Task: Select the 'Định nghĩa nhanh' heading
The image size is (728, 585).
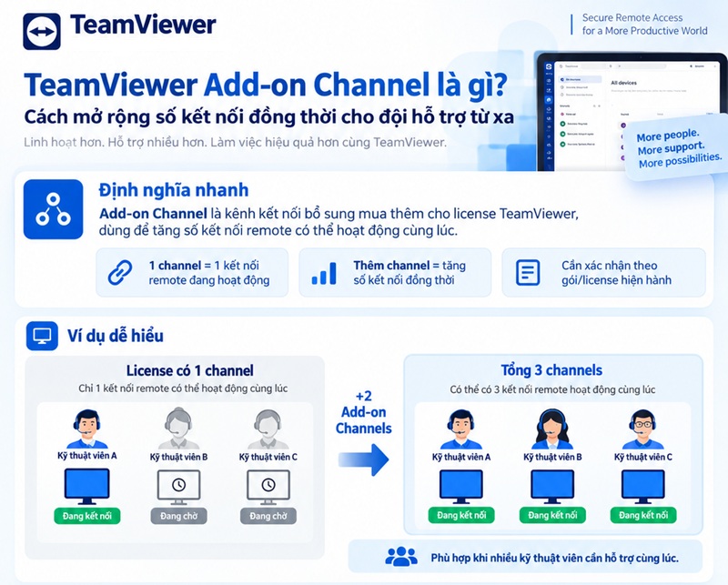Action: 174,190
